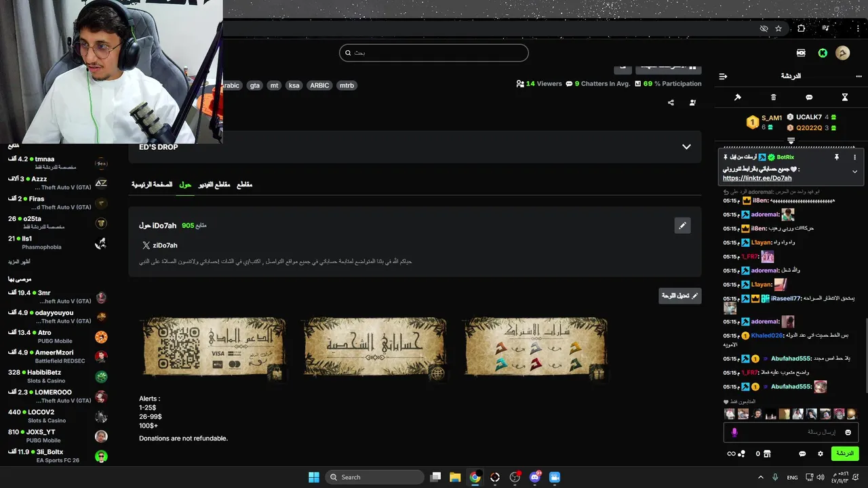Show hidden tray icons chevron
Screen dimensions: 868x488
tap(760, 477)
